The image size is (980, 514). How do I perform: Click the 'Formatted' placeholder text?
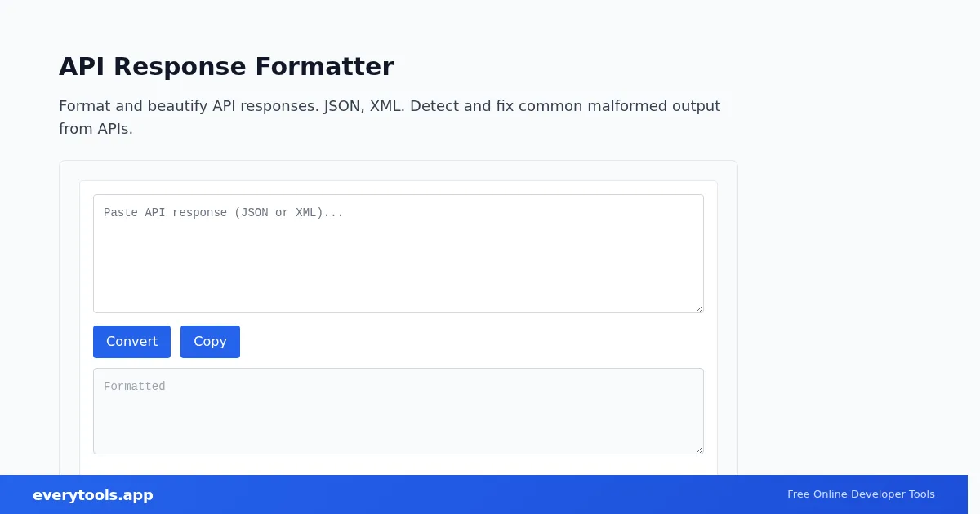135,387
